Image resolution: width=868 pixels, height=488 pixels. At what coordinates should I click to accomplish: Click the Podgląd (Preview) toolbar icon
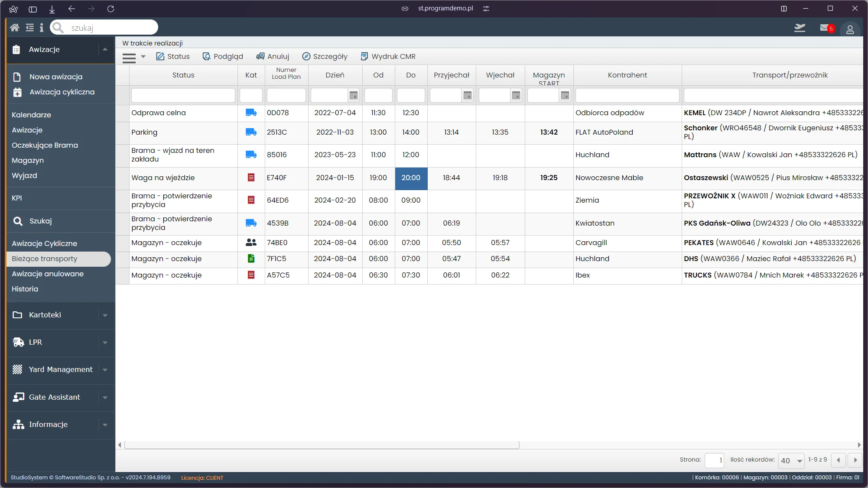click(223, 56)
